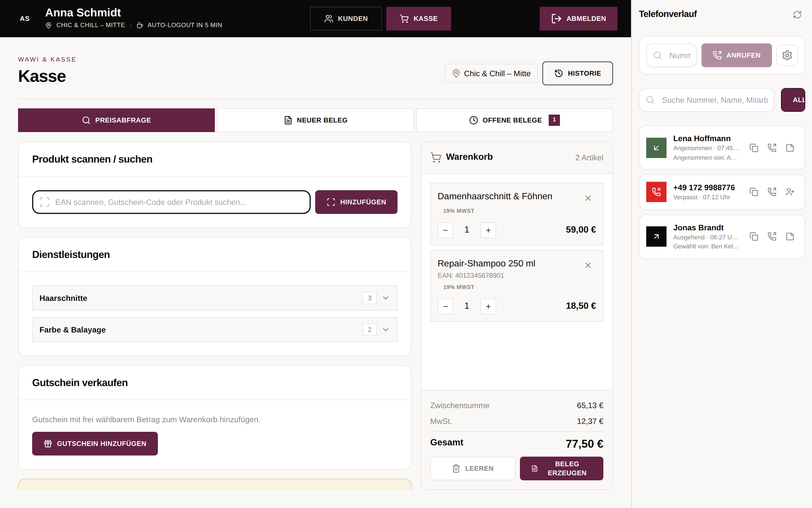Click the Auto-Logout in 5 min text
Viewport: 812px width, 508px height.
coord(185,25)
